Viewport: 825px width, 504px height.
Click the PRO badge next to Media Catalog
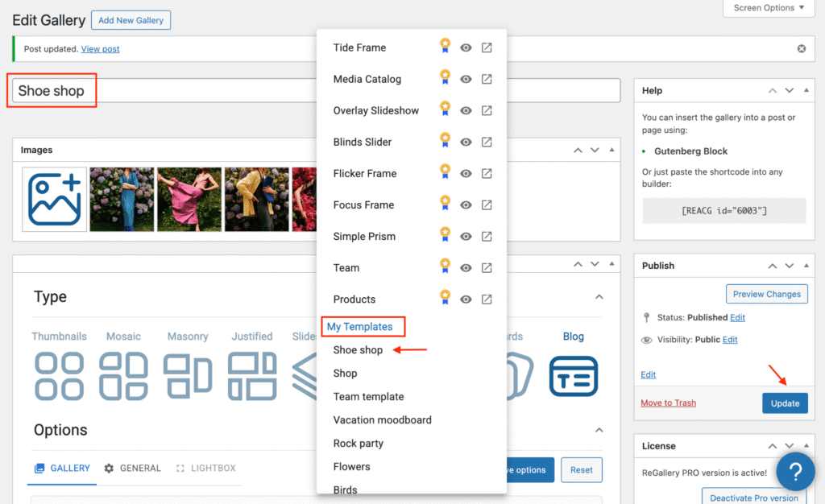445,78
